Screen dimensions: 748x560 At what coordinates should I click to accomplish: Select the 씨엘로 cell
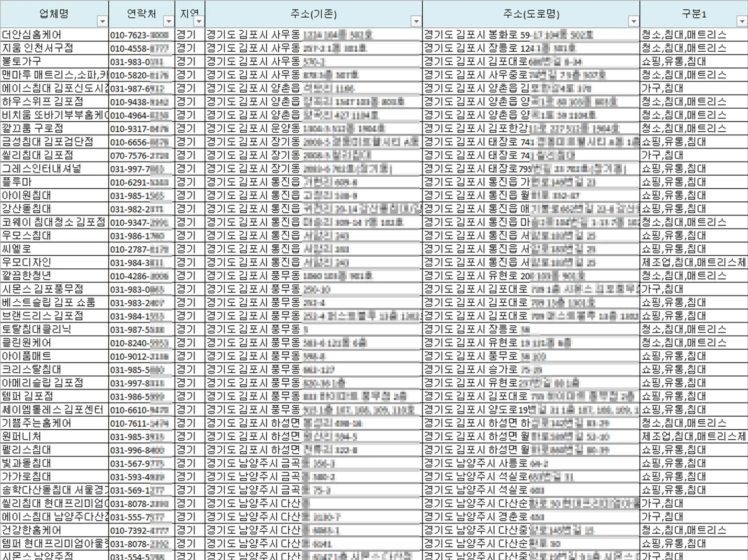54,249
